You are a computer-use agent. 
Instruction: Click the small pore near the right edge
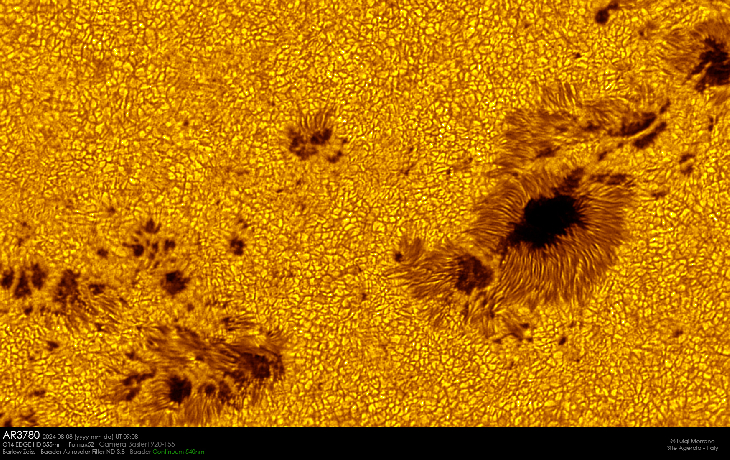pos(686,160)
